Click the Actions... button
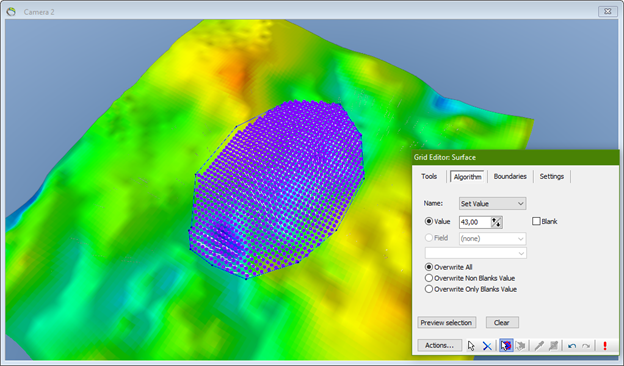This screenshot has width=624, height=366. click(439, 345)
